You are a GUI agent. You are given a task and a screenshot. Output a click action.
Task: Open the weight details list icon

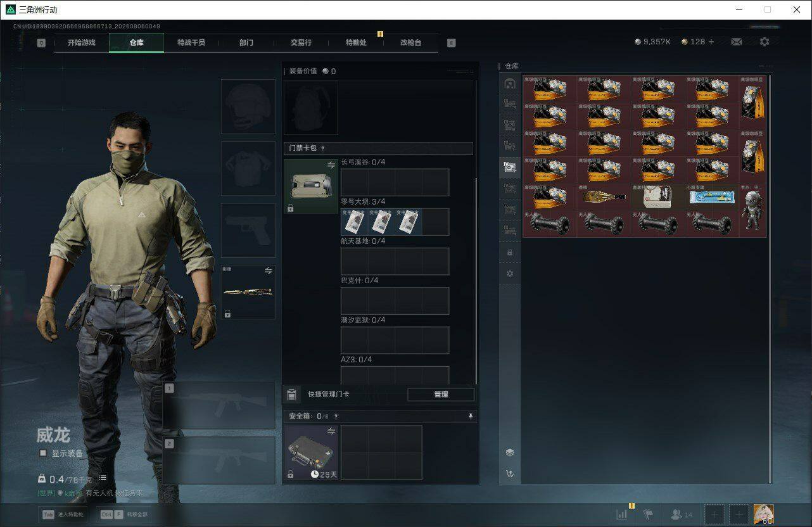click(103, 478)
